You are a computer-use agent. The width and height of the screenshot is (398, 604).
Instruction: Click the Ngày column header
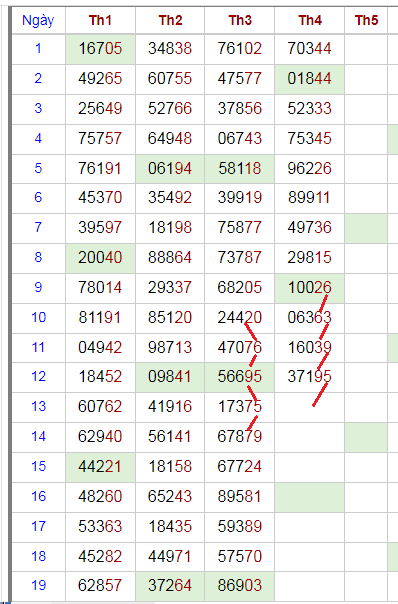click(x=38, y=20)
